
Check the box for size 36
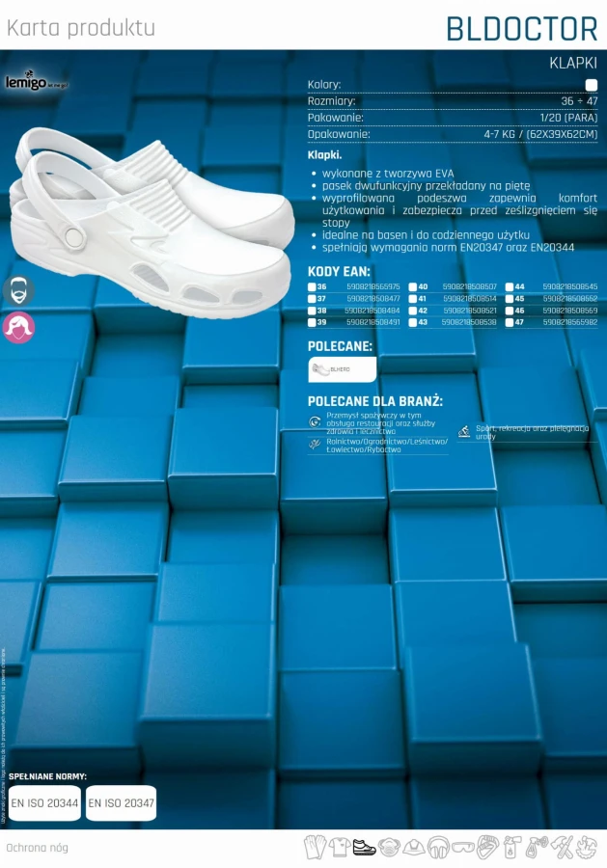click(312, 286)
